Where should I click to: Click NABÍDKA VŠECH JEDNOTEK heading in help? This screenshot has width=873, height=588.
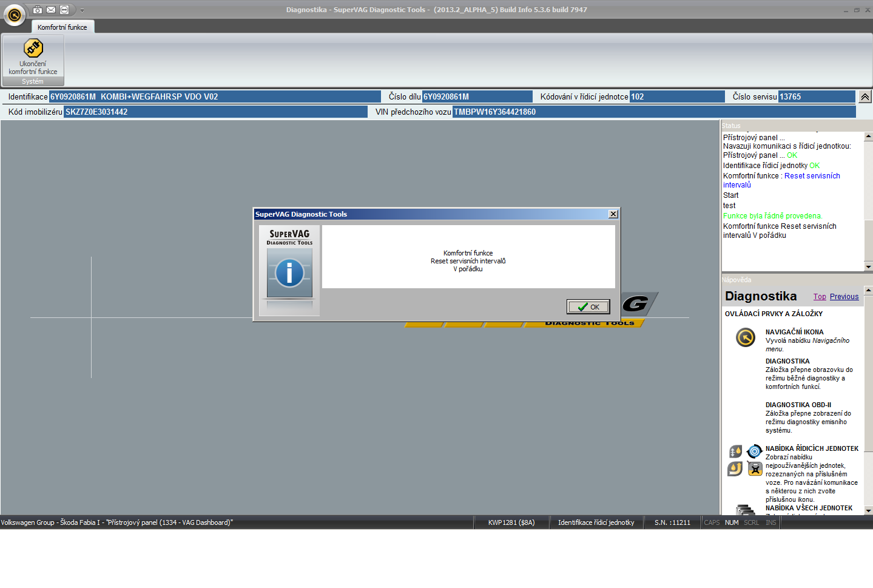(x=809, y=508)
